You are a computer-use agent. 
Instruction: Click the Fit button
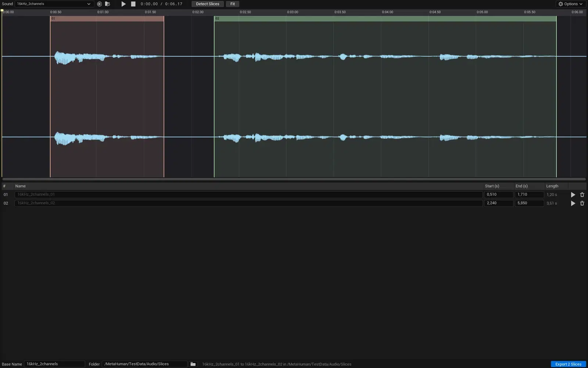pos(233,4)
